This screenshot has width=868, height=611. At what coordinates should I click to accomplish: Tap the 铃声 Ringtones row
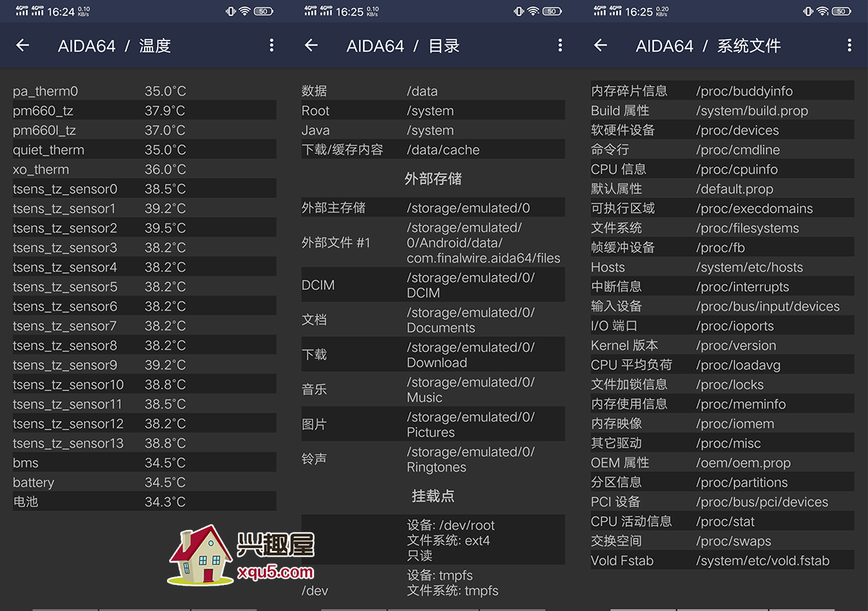[x=433, y=459]
